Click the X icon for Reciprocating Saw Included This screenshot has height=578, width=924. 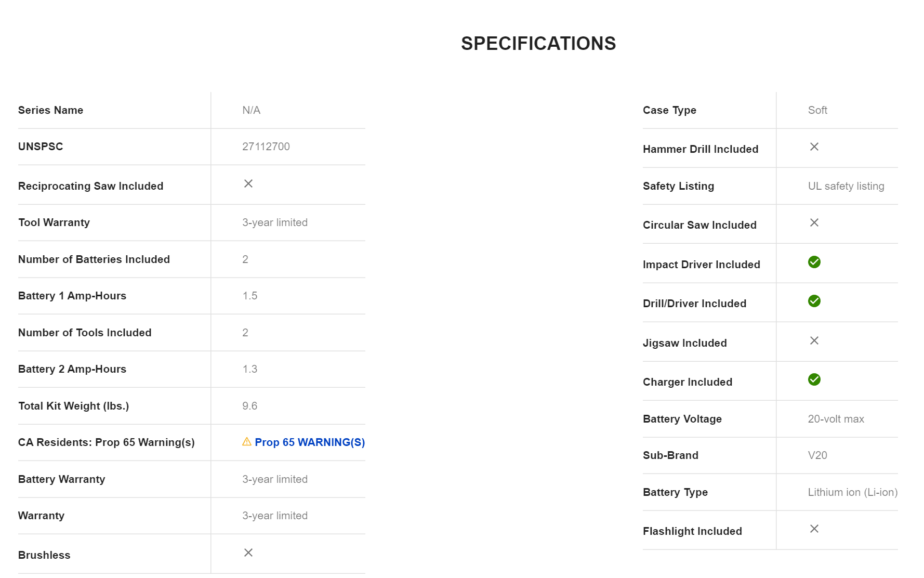[x=248, y=183]
